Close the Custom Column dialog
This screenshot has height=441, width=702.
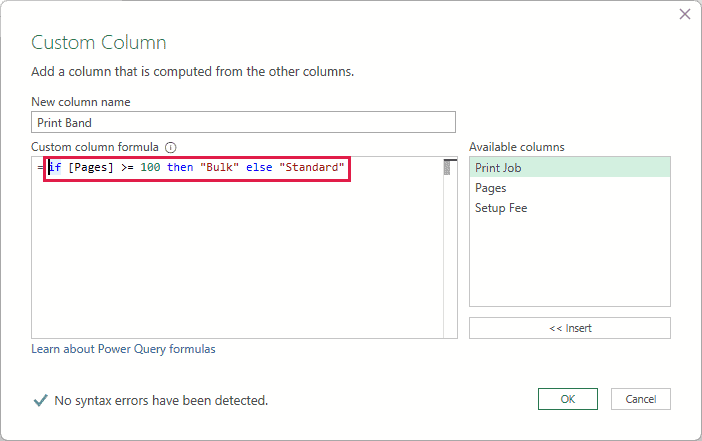(x=685, y=14)
